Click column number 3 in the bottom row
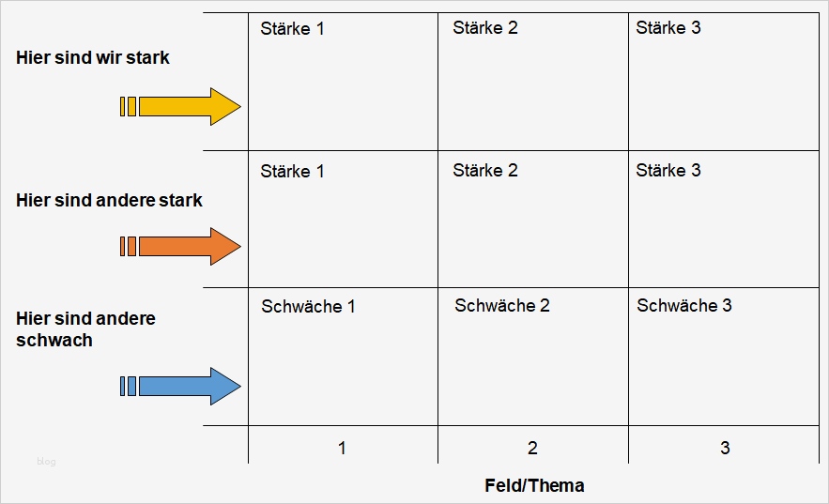 tap(725, 448)
